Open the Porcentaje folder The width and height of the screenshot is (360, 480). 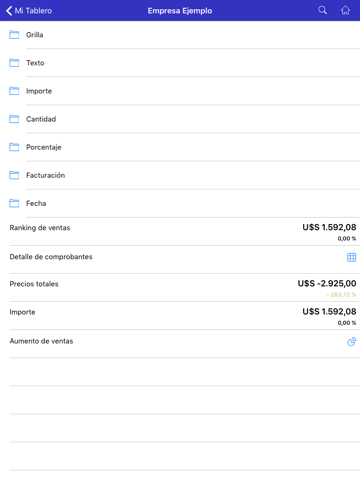[x=180, y=147]
